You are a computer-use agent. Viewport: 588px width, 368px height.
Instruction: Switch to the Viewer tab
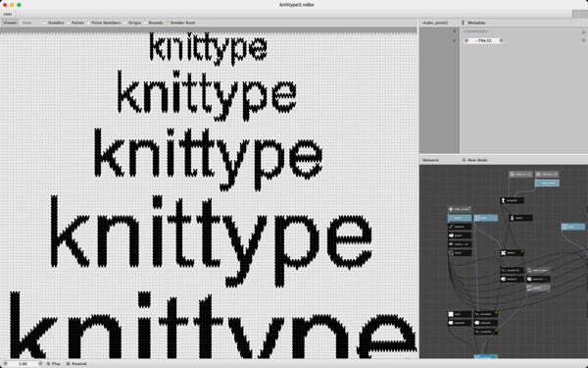point(10,23)
